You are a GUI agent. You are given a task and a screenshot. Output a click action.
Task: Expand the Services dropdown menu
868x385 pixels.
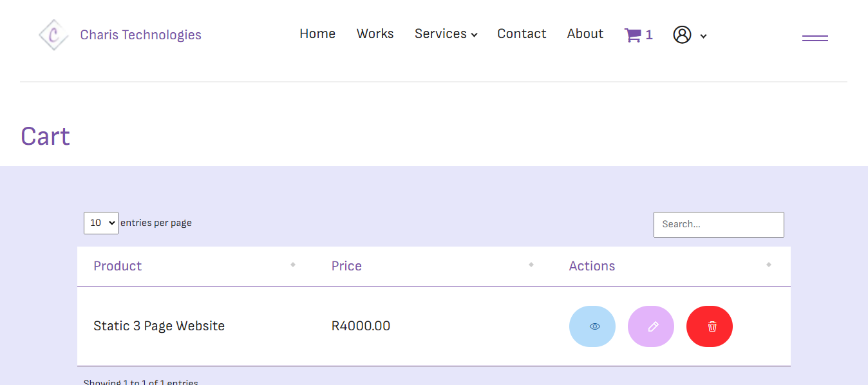pyautogui.click(x=446, y=33)
